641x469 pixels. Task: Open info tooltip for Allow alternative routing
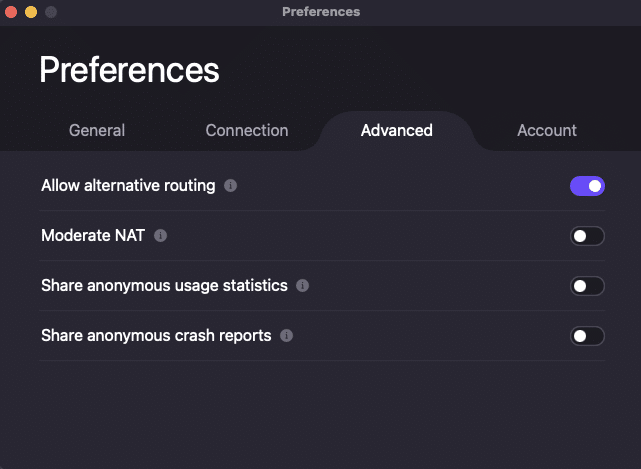231,186
